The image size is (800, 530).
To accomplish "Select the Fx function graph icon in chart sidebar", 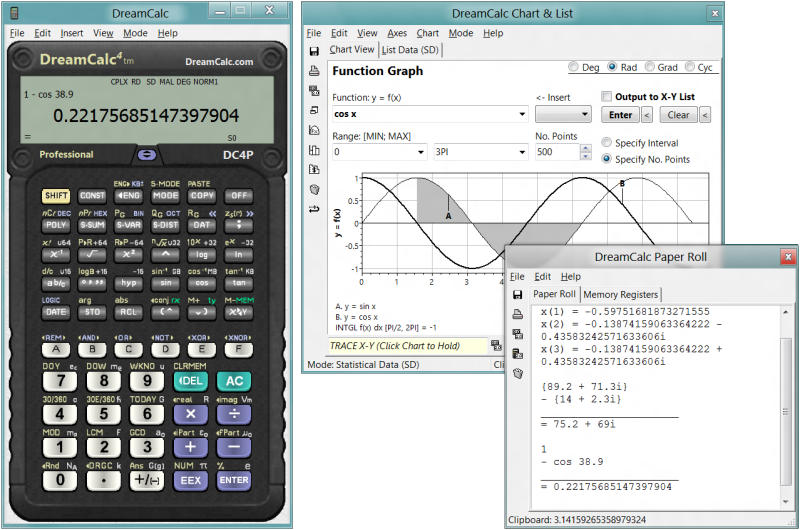I will tap(314, 130).
